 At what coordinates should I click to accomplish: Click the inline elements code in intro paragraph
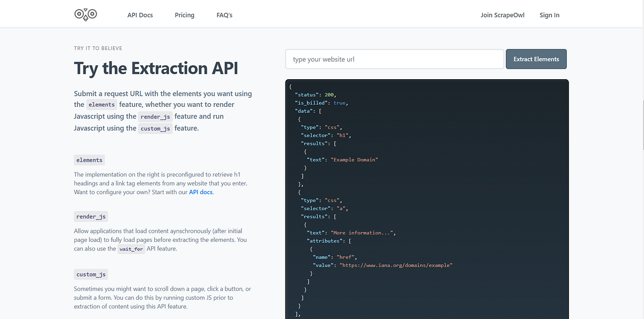(x=102, y=105)
